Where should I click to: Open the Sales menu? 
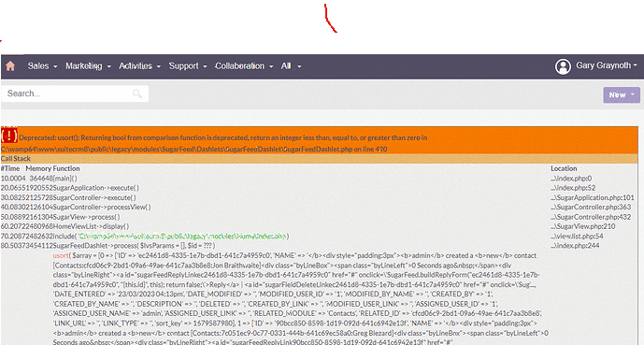pos(42,65)
